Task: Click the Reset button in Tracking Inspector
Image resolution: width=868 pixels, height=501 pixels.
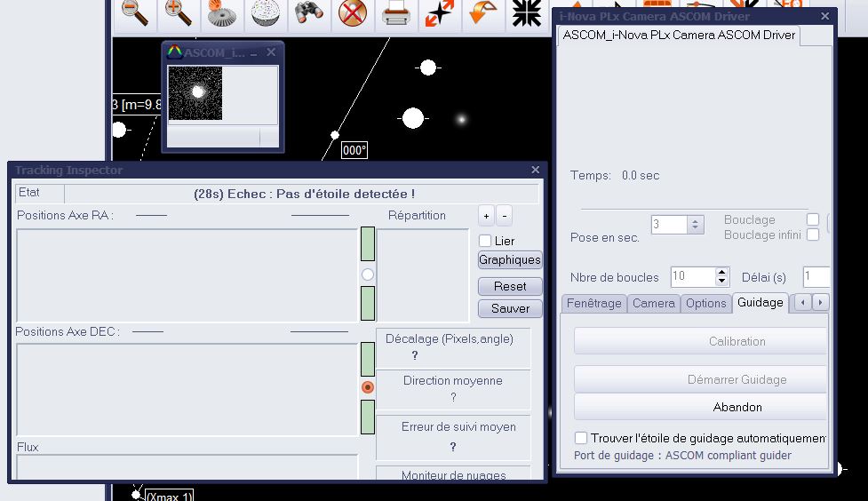Action: 510,286
